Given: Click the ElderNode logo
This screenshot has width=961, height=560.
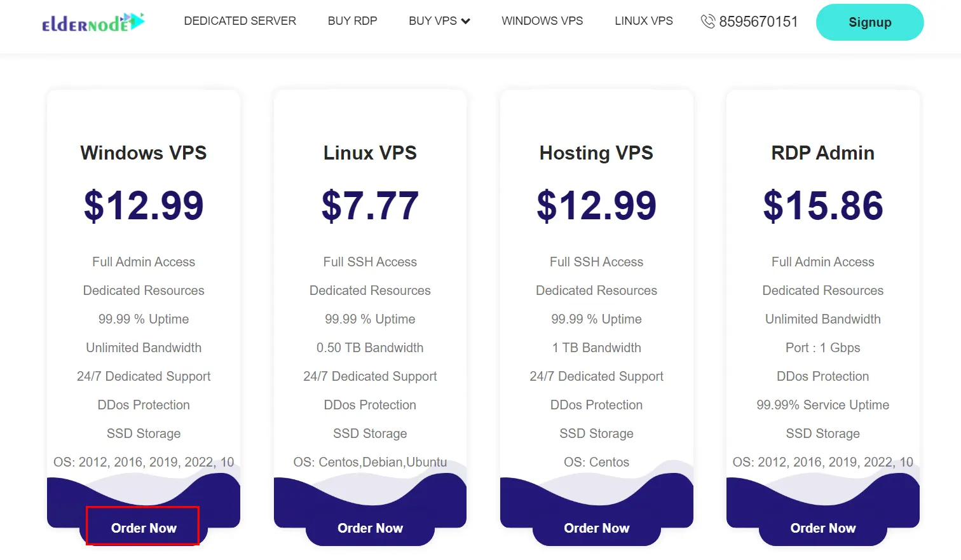Looking at the screenshot, I should click(x=92, y=21).
